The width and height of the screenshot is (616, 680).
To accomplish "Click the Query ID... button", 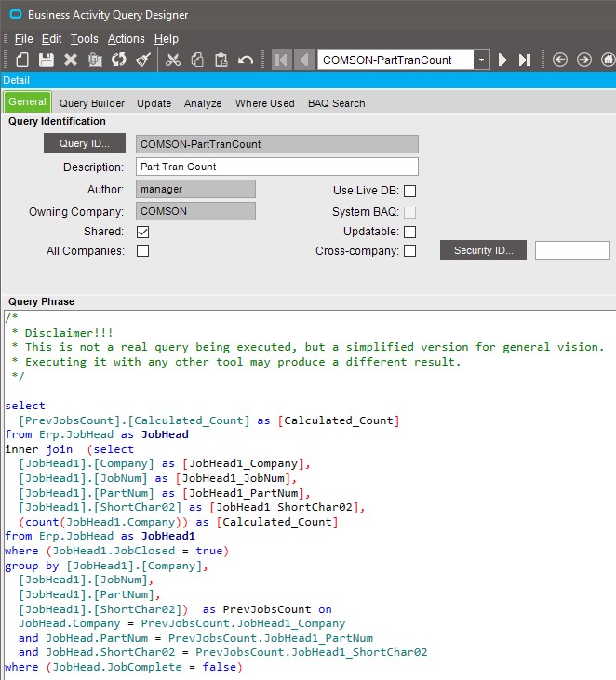I will click(x=85, y=144).
